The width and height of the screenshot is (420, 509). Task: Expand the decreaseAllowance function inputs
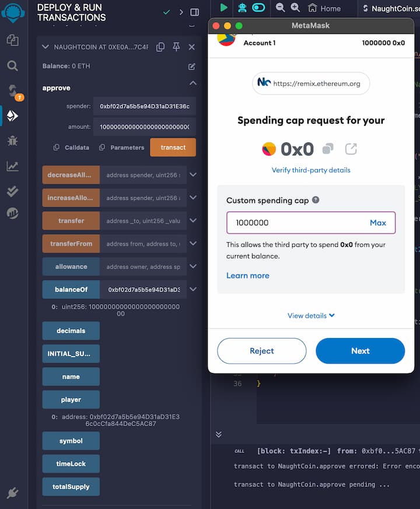click(x=193, y=175)
